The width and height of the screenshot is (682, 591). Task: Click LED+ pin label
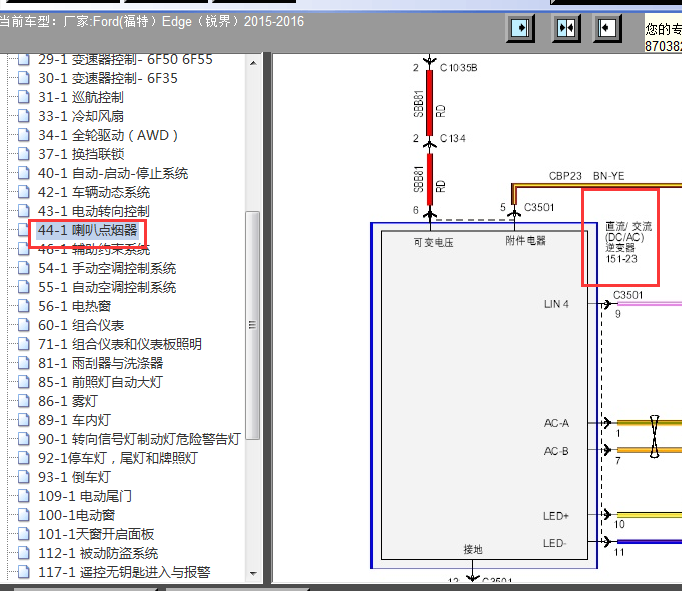tap(556, 516)
